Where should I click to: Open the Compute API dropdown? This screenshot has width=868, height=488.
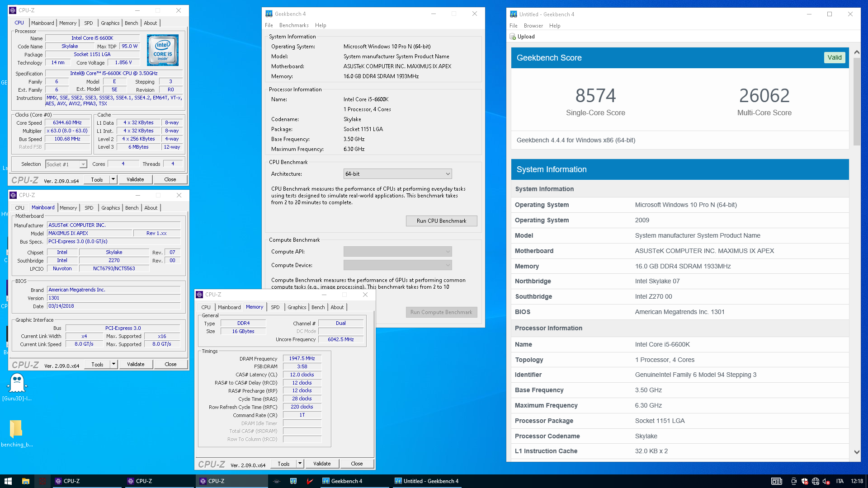(397, 252)
